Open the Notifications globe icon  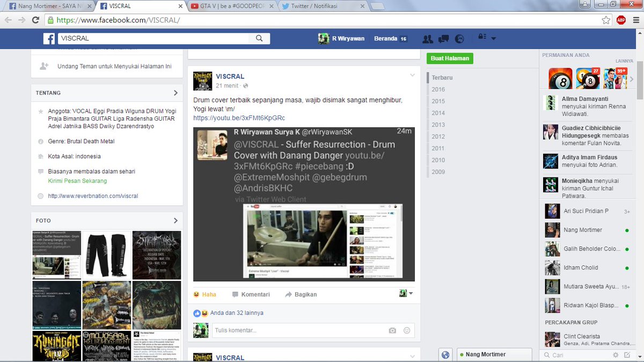click(459, 39)
